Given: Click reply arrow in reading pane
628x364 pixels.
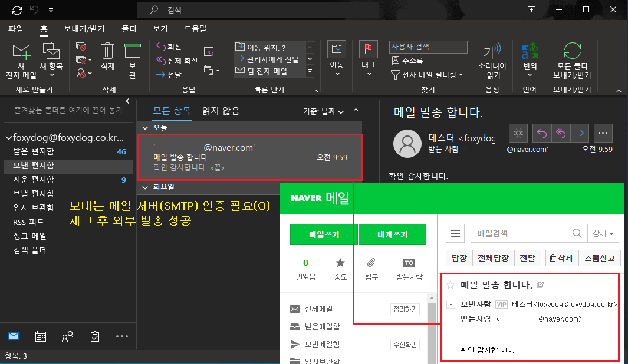Looking at the screenshot, I should [x=542, y=133].
